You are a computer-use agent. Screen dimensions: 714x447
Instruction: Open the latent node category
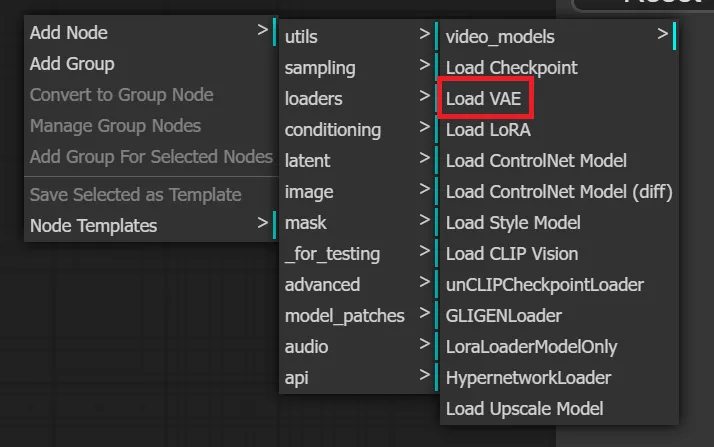click(356, 161)
